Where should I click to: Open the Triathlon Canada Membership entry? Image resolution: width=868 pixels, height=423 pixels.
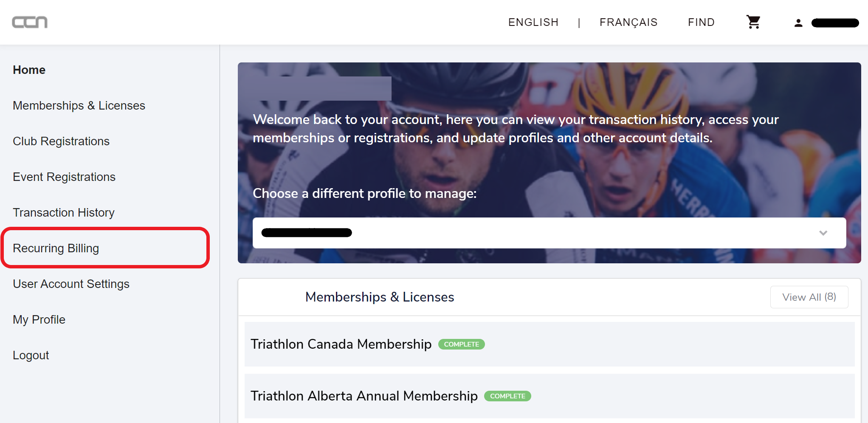(x=341, y=344)
